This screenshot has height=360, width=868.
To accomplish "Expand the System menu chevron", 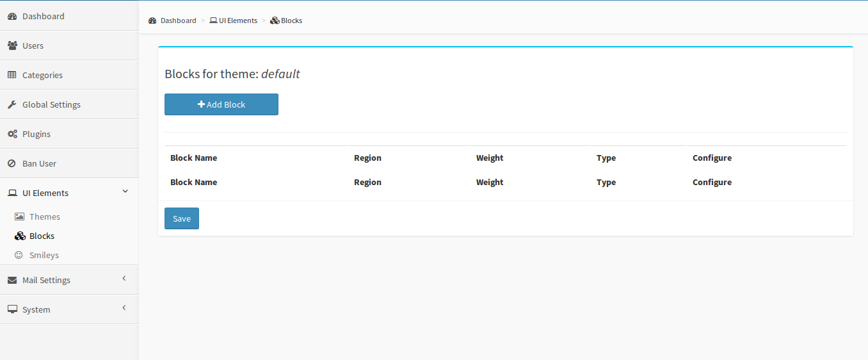I will click(124, 307).
